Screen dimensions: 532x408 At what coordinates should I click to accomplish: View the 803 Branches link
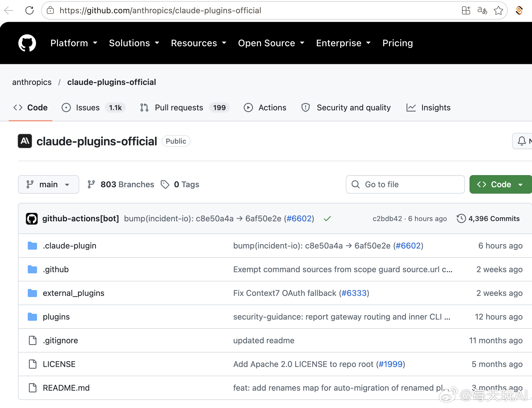(x=121, y=184)
